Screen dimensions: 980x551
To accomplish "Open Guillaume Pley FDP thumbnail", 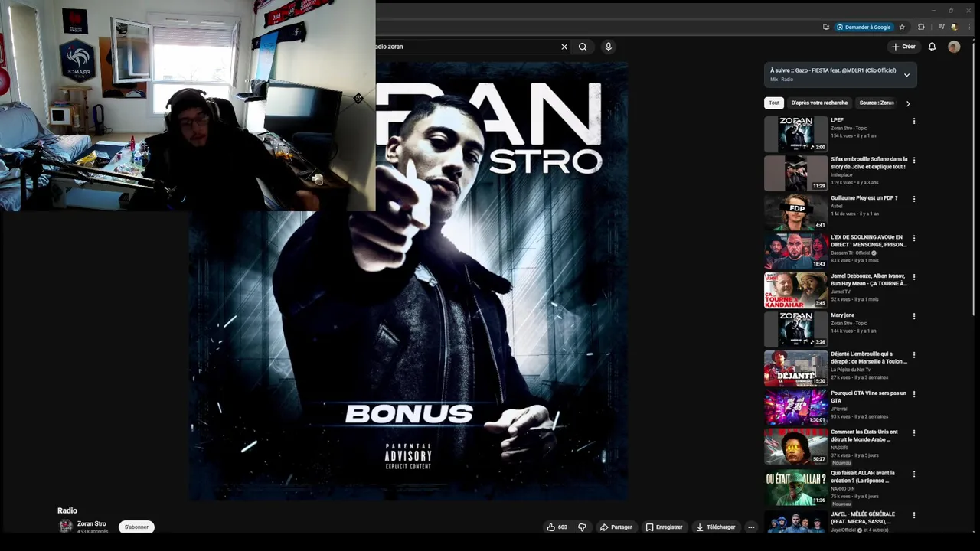I will coord(795,212).
